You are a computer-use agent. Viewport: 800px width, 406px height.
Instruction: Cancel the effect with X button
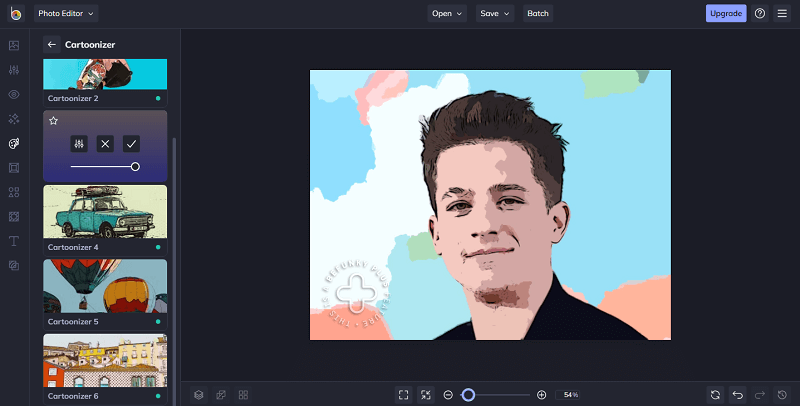click(x=105, y=144)
